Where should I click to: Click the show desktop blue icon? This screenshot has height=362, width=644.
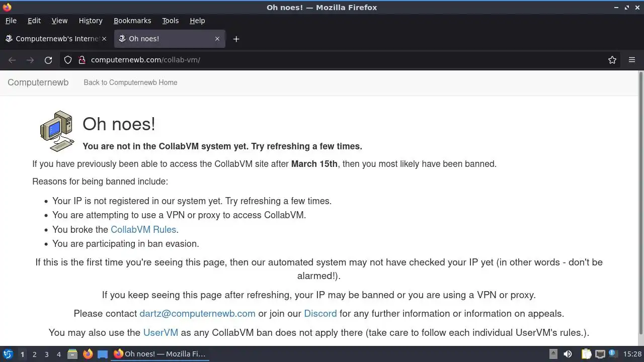coord(103,354)
